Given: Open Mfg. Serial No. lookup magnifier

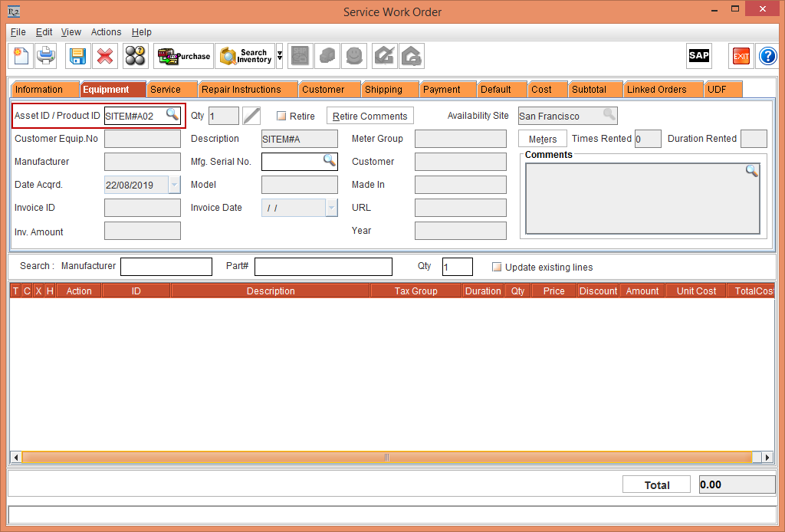Looking at the screenshot, I should click(x=329, y=160).
